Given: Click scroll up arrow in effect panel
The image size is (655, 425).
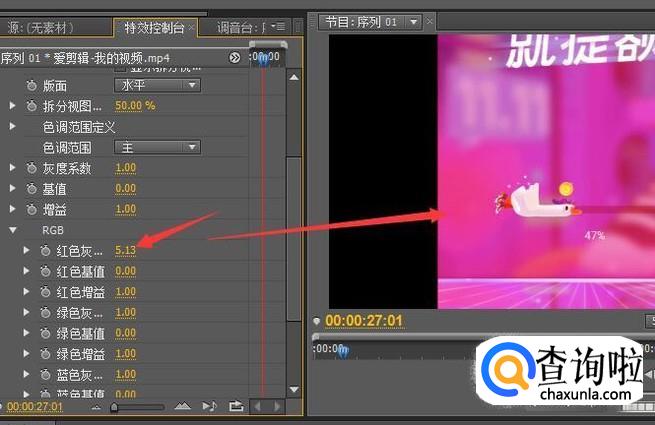Looking at the screenshot, I should coord(294,77).
